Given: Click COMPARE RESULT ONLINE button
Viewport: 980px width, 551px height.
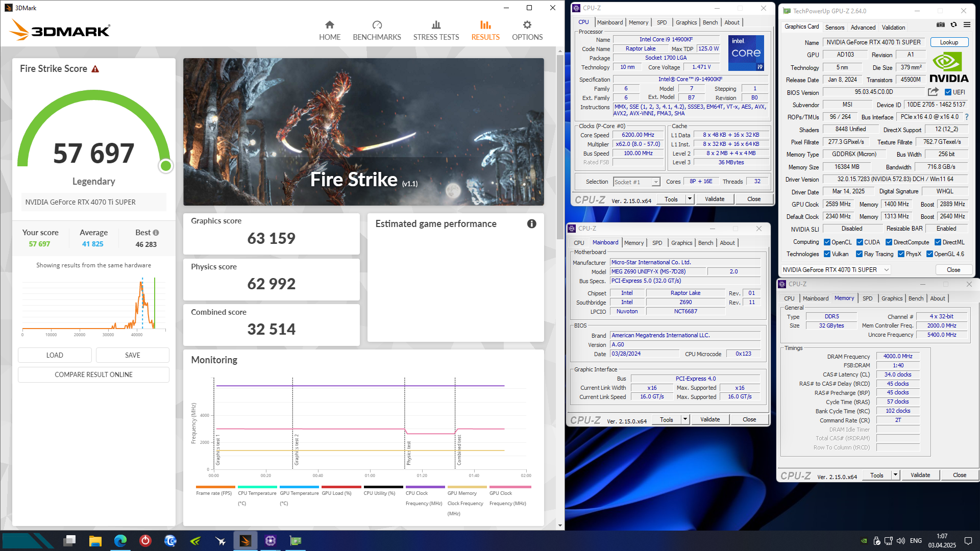Looking at the screenshot, I should pyautogui.click(x=93, y=374).
